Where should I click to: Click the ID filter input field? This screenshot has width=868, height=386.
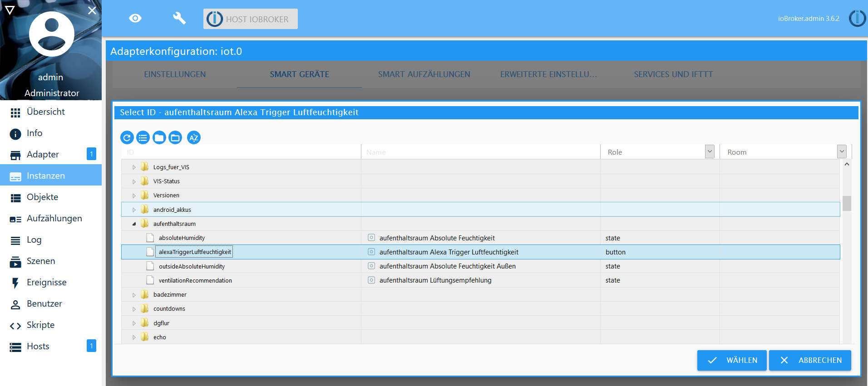[241, 152]
